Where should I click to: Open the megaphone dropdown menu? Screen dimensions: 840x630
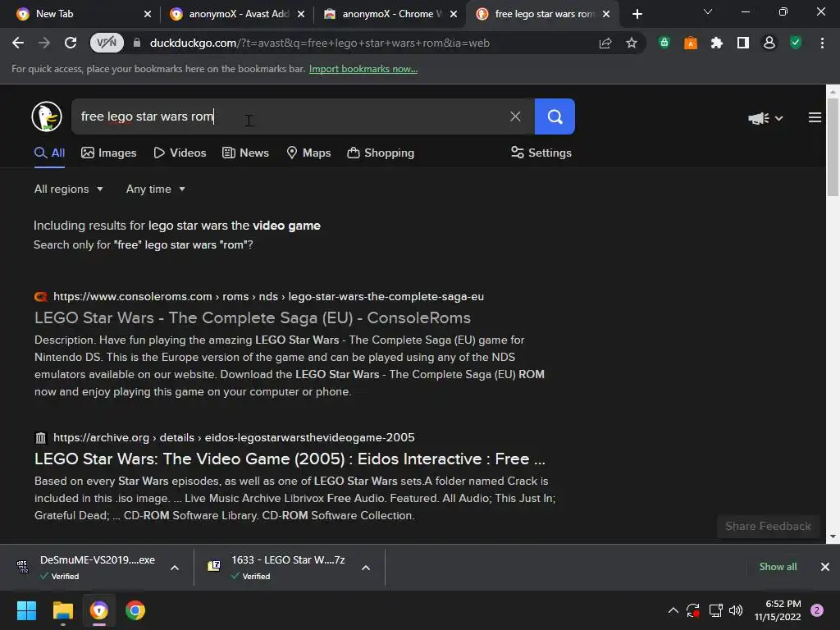click(x=765, y=118)
